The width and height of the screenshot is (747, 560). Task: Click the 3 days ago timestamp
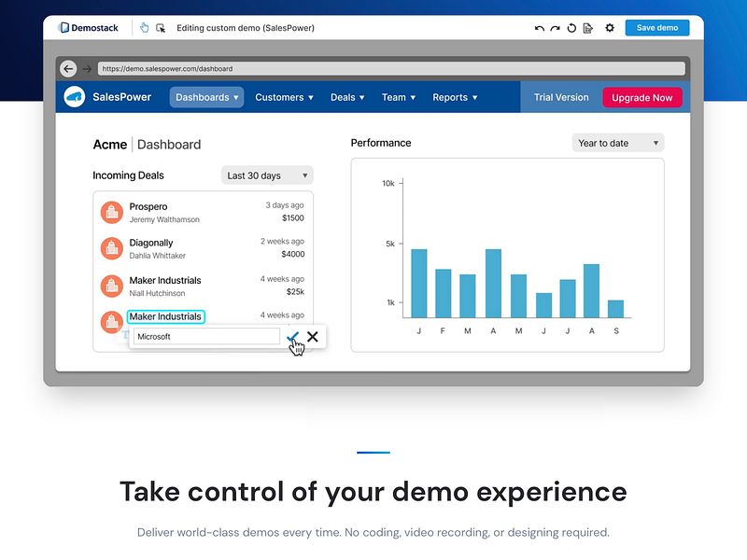pyautogui.click(x=285, y=205)
